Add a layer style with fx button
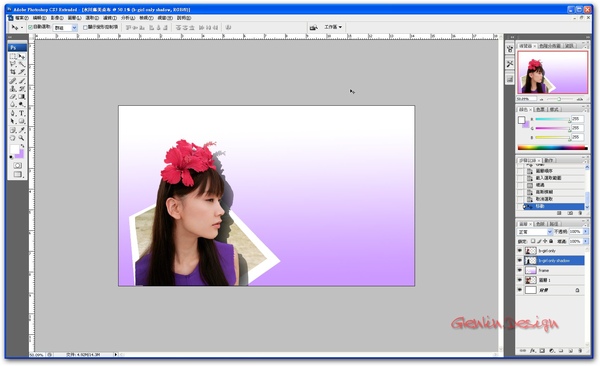Viewport: 600px width, 366px height. pyautogui.click(x=533, y=350)
